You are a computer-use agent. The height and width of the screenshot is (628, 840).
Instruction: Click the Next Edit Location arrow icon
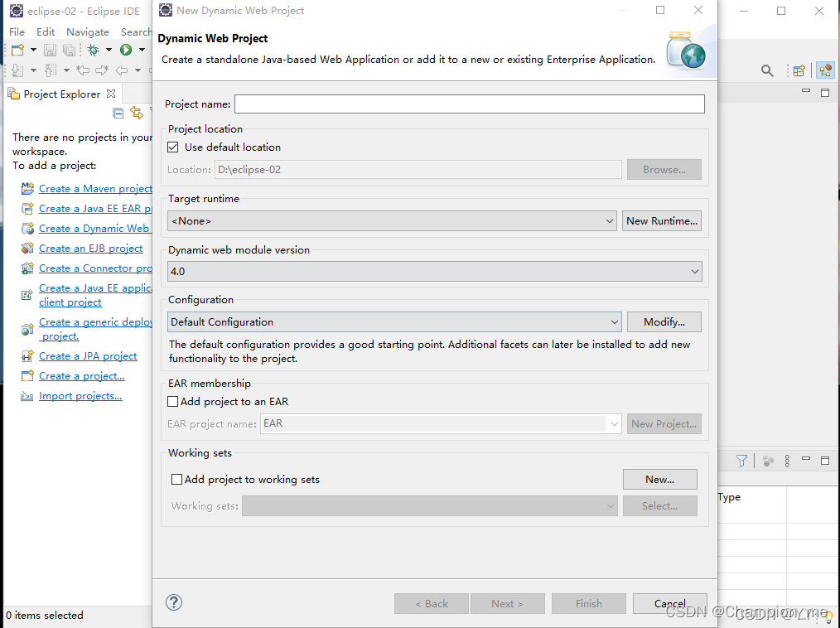tap(102, 70)
